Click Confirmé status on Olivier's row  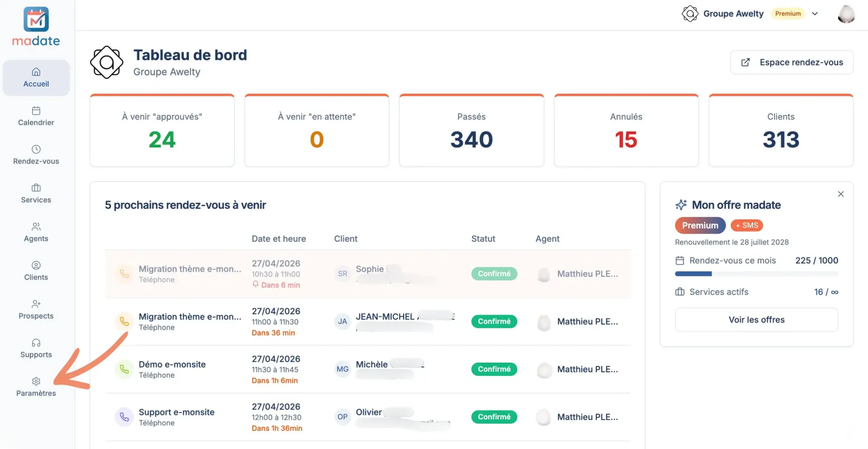coord(494,417)
